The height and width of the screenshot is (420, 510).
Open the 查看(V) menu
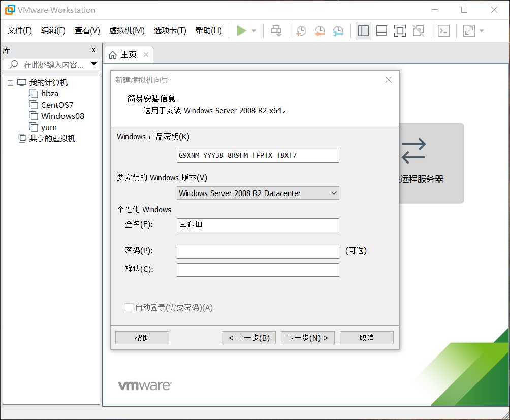[x=87, y=30]
